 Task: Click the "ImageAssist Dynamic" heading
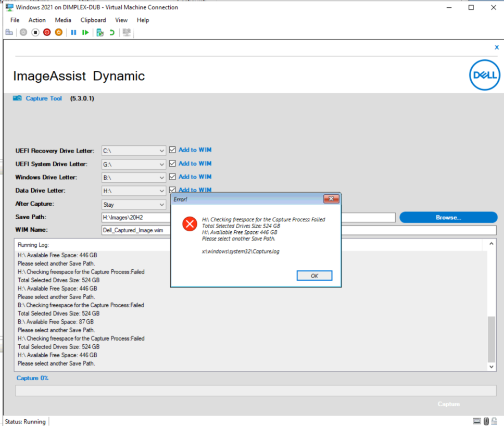point(79,76)
